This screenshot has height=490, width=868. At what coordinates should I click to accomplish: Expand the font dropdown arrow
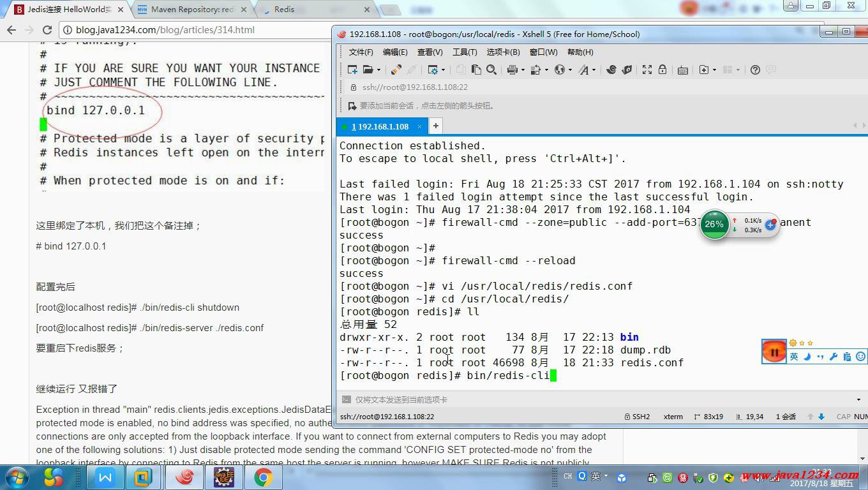pyautogui.click(x=594, y=70)
